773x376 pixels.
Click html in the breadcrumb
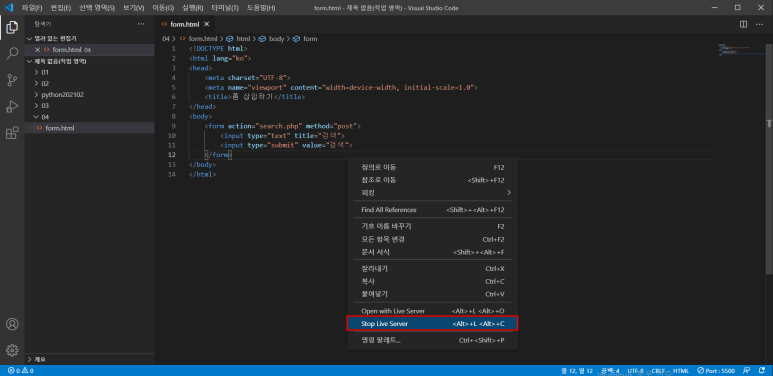click(x=243, y=39)
